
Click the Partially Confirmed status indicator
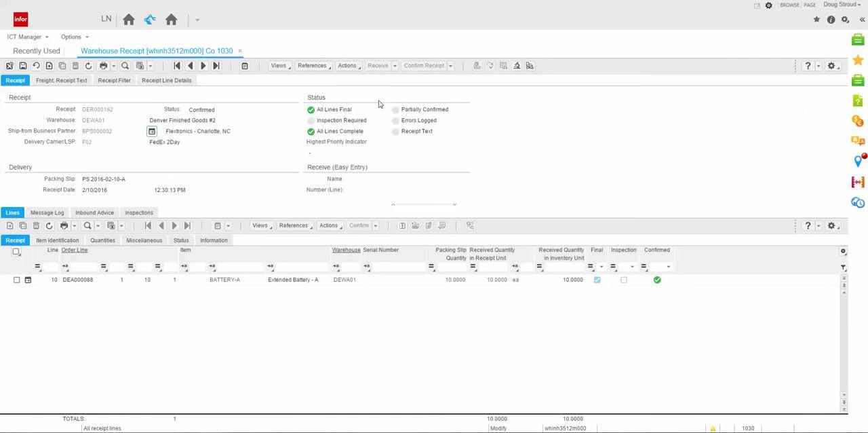pyautogui.click(x=395, y=109)
